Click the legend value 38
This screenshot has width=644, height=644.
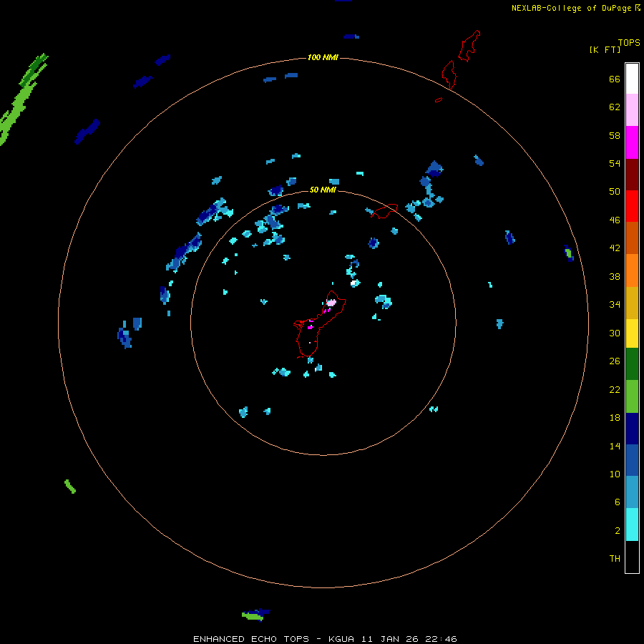coord(615,277)
